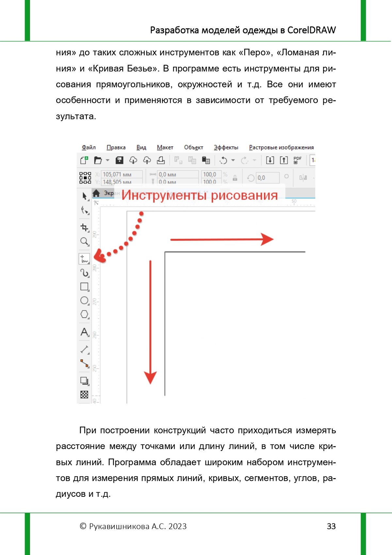The width and height of the screenshot is (392, 555).
Task: Choose the Polygon tool
Action: click(85, 314)
